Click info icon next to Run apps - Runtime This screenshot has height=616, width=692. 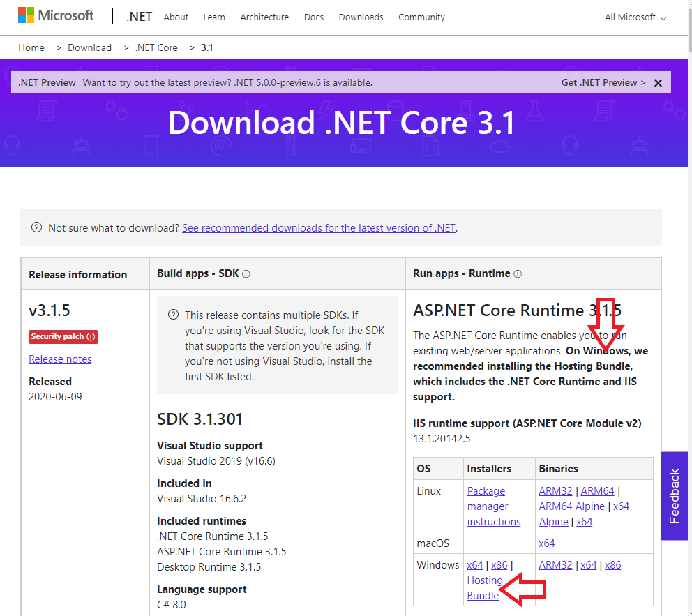pyautogui.click(x=518, y=274)
